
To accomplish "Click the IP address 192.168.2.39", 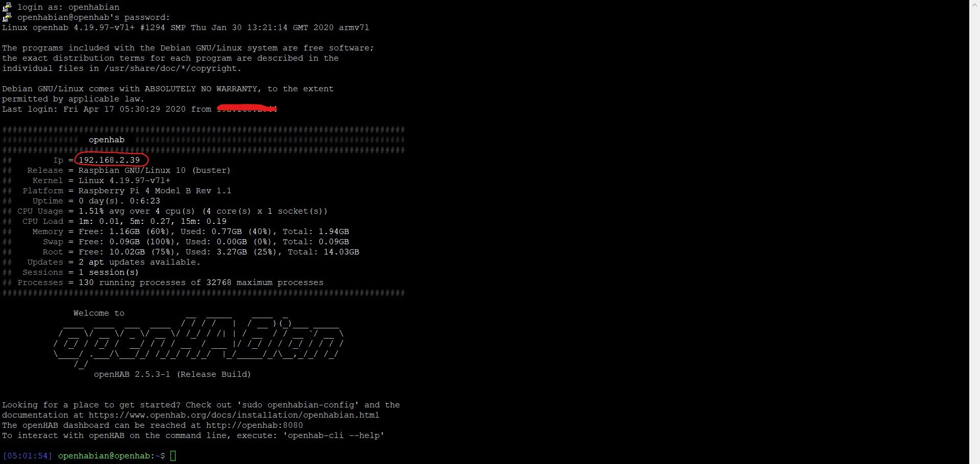I will 109,160.
